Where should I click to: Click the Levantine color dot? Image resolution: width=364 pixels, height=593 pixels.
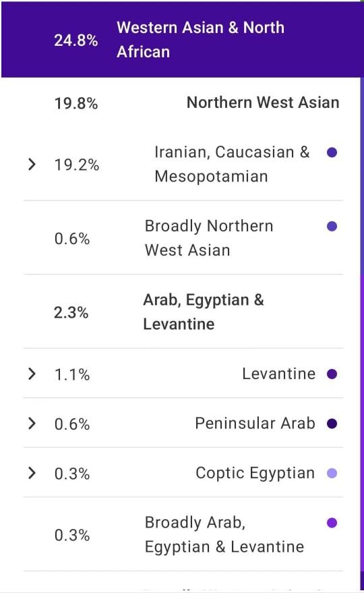click(332, 374)
